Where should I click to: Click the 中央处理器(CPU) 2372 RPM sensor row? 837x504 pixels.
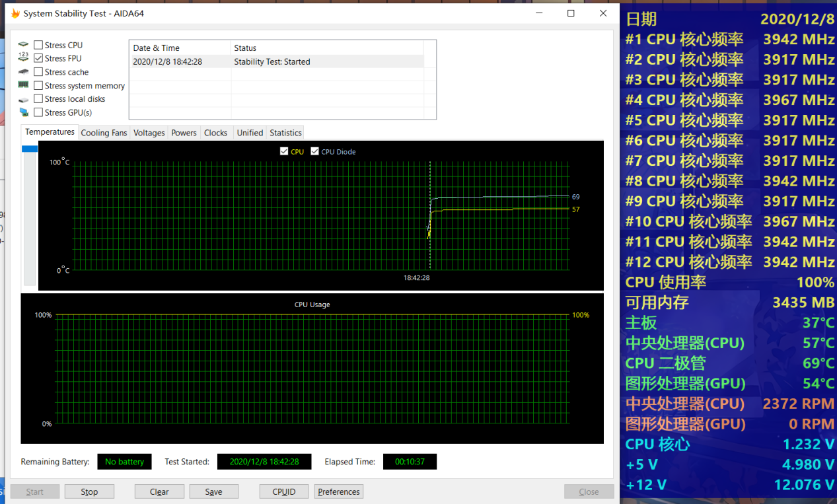tap(730, 404)
